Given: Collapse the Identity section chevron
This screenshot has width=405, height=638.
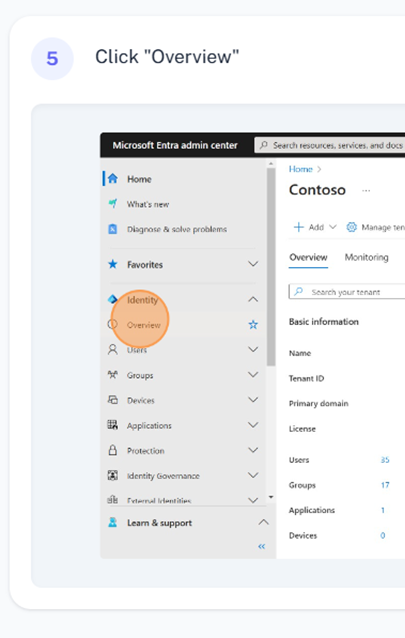Looking at the screenshot, I should 253,299.
